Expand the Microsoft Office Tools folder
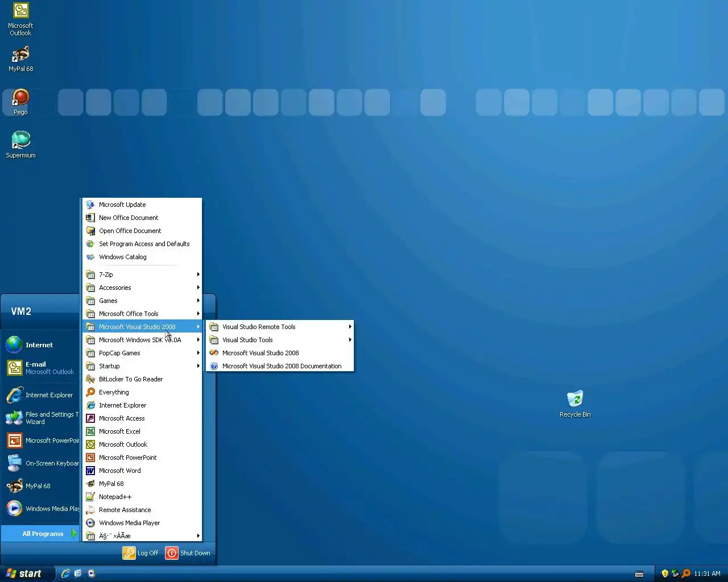 click(142, 314)
